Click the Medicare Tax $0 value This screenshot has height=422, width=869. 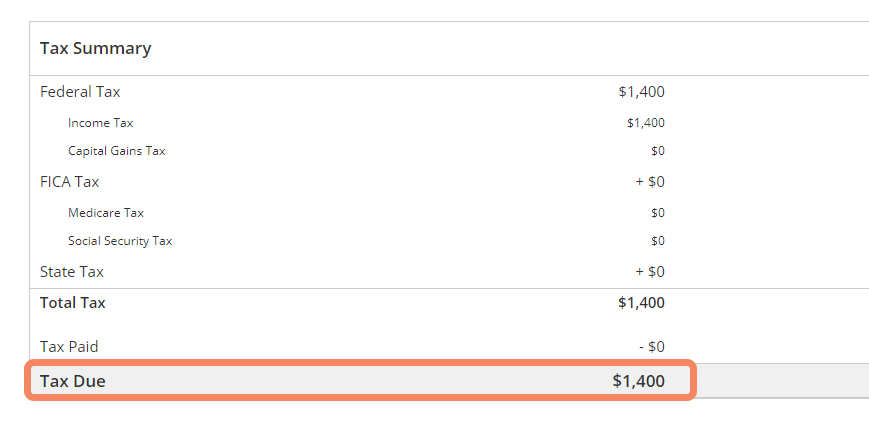click(x=657, y=213)
